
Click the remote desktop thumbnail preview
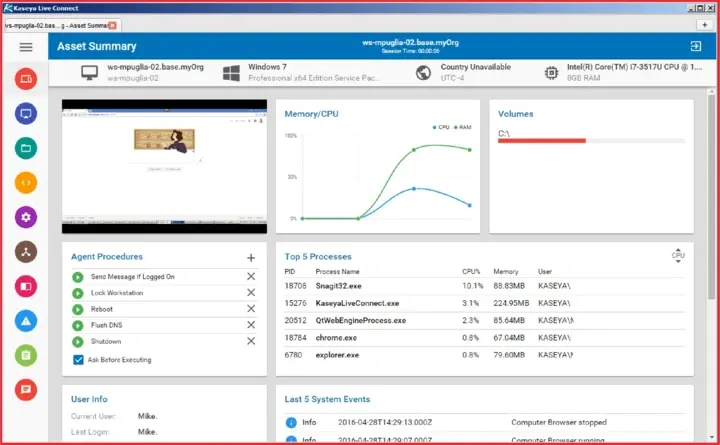click(164, 166)
